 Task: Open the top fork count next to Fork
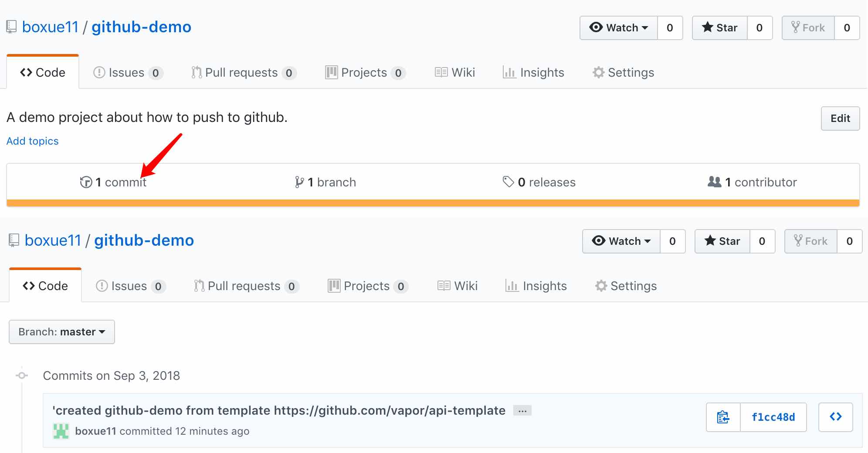pos(847,28)
